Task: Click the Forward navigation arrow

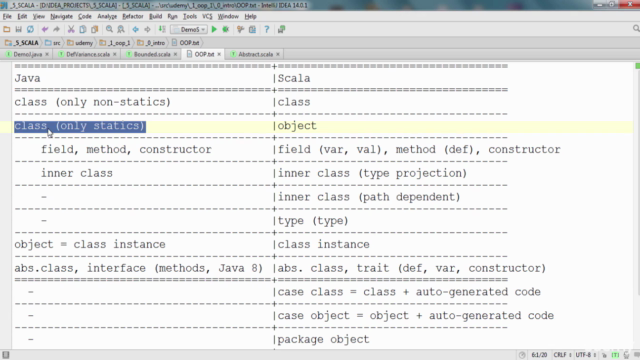Action: point(147,29)
